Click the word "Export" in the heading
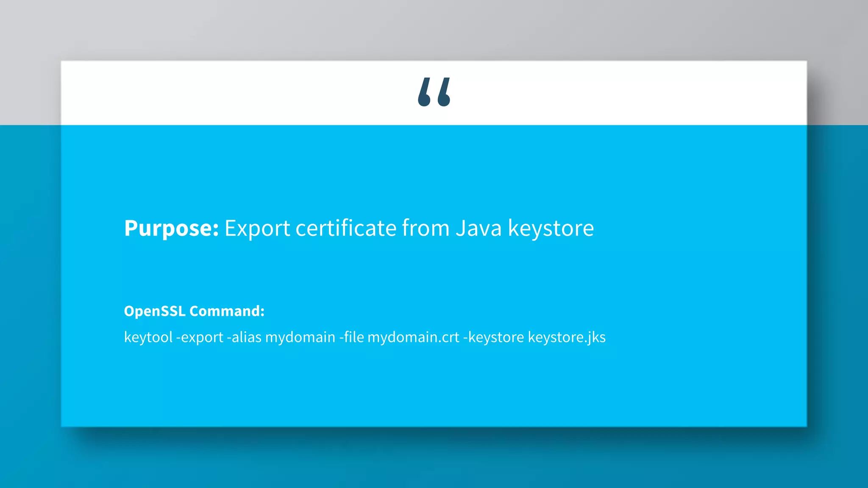 click(x=257, y=228)
